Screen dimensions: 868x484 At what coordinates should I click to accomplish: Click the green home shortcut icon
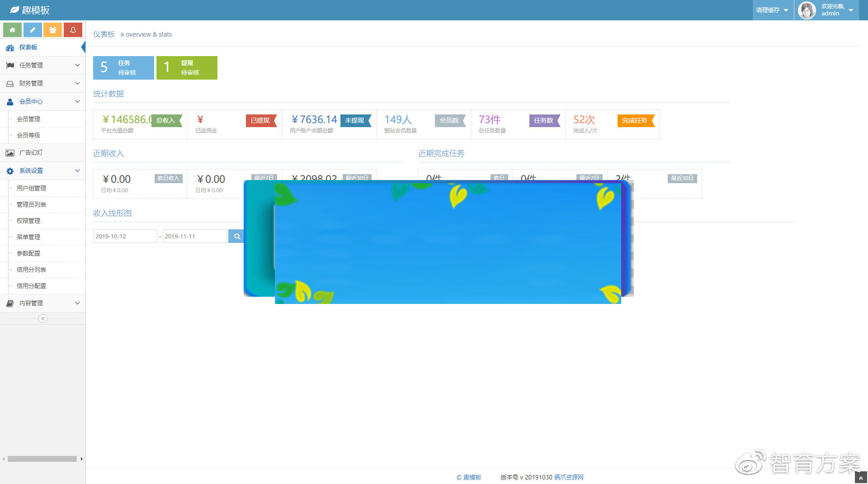coord(12,30)
